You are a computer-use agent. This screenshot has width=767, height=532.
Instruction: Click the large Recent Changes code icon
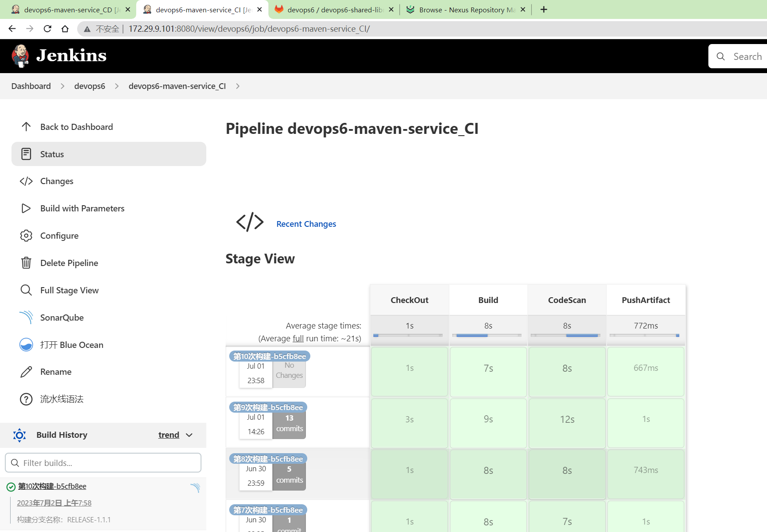click(250, 222)
